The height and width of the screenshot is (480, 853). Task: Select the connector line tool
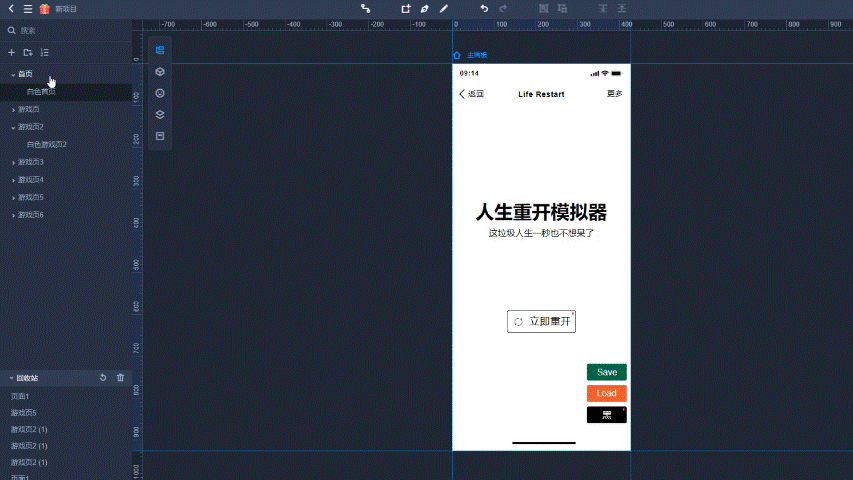[x=366, y=9]
